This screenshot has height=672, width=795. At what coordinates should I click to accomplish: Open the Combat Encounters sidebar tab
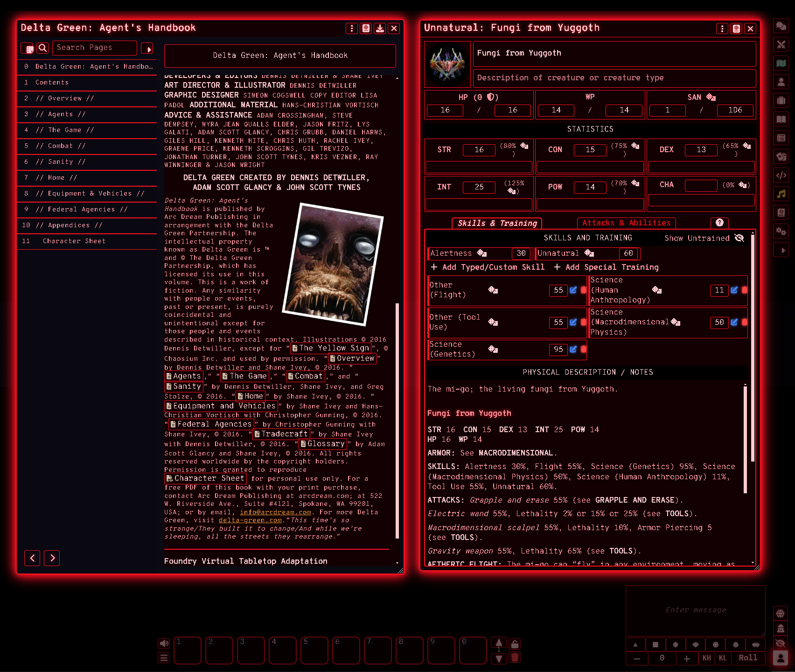point(781,44)
